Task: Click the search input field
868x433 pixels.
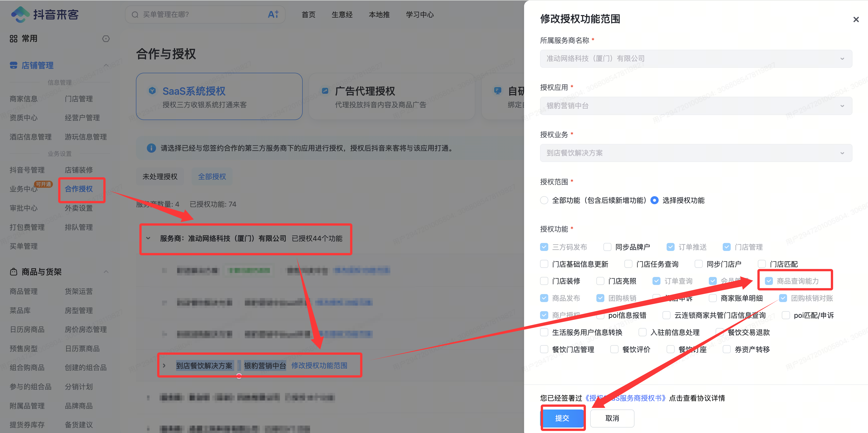Action: point(205,15)
